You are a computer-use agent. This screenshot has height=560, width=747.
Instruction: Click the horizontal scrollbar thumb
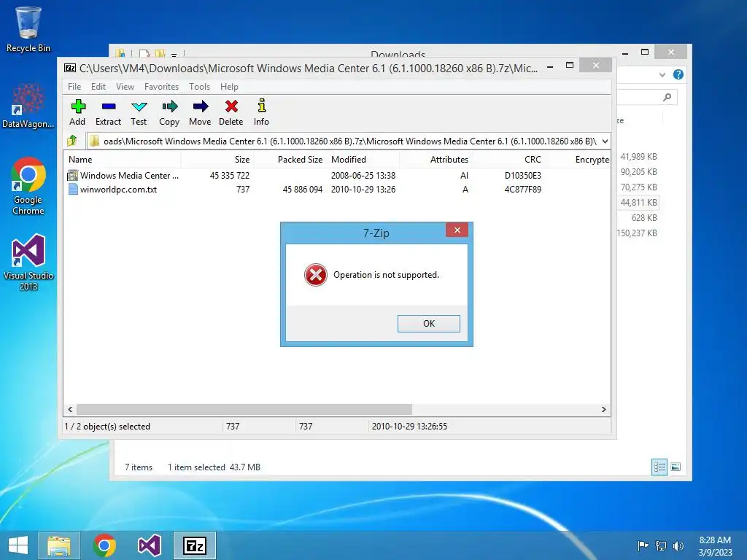pos(244,410)
